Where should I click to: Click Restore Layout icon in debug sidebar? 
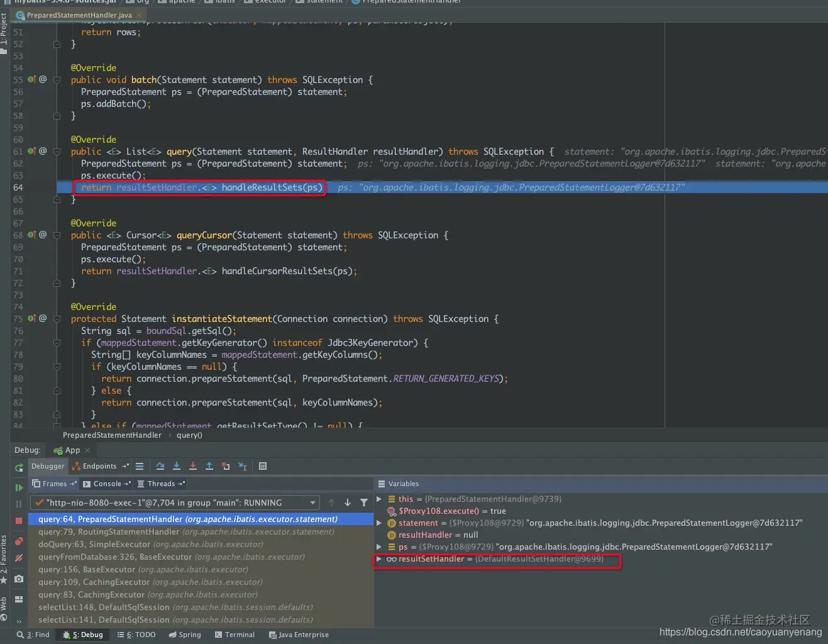19,599
